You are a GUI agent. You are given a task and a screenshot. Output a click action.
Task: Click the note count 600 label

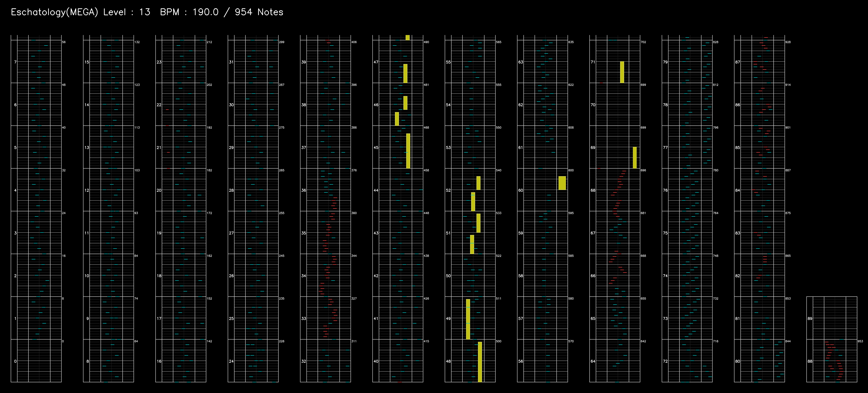[x=571, y=170]
